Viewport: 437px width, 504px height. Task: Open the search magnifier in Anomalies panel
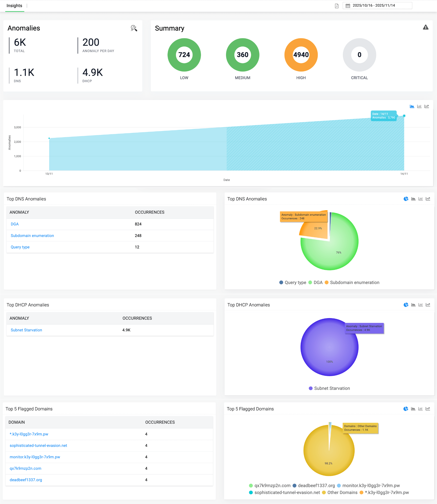coord(134,28)
